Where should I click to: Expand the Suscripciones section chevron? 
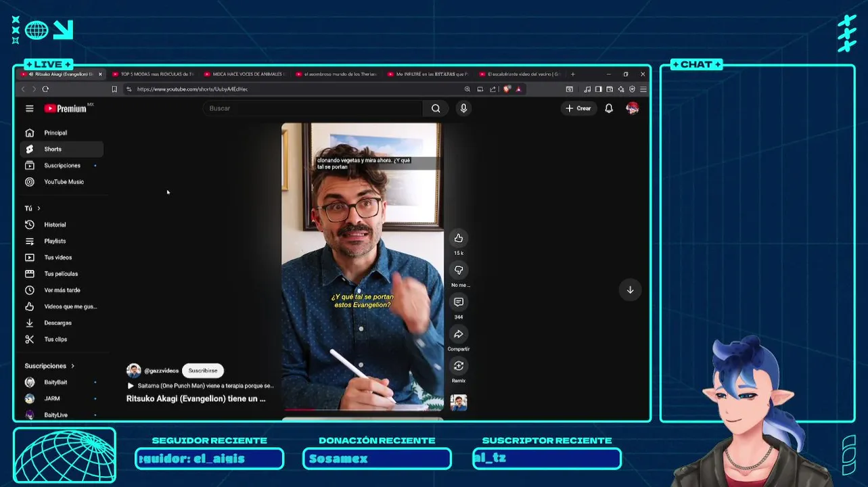[72, 366]
